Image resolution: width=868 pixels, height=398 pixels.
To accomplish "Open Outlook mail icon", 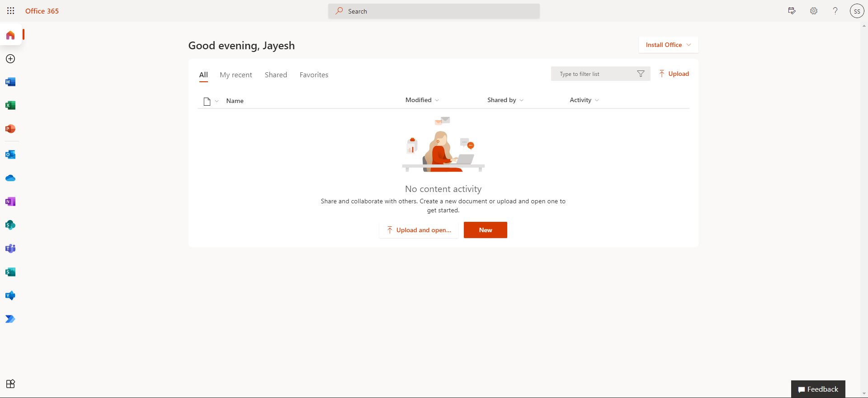I will (x=10, y=155).
